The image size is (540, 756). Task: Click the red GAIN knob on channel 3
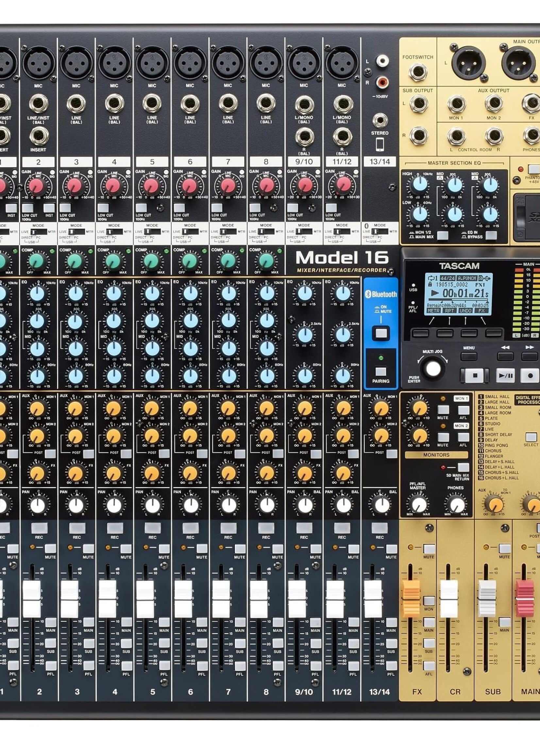click(x=75, y=185)
